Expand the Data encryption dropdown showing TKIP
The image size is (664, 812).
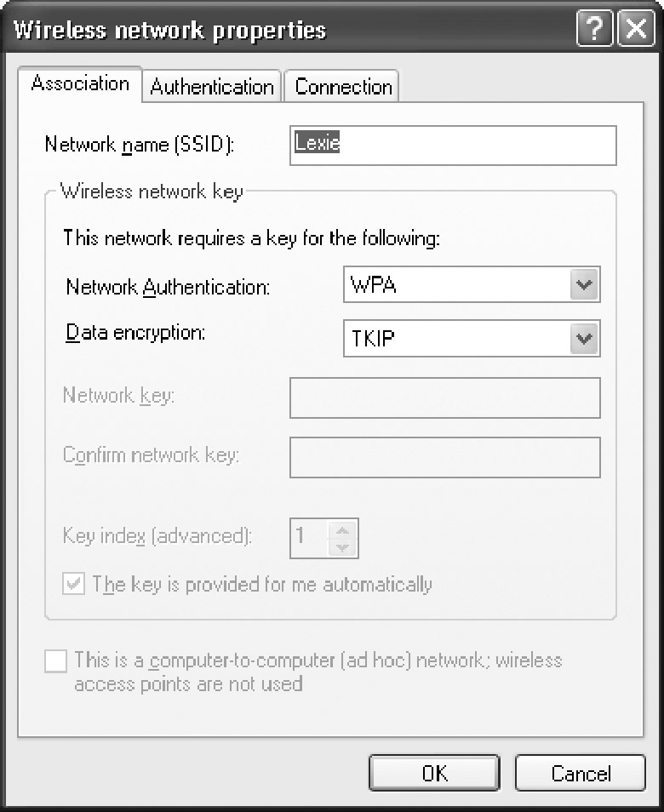pos(472,338)
